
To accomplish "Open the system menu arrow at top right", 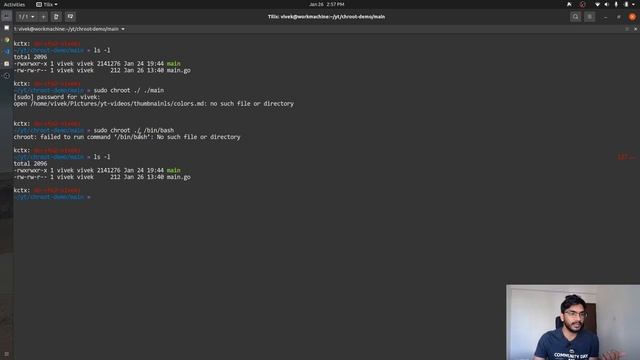I will pyautogui.click(x=633, y=4).
